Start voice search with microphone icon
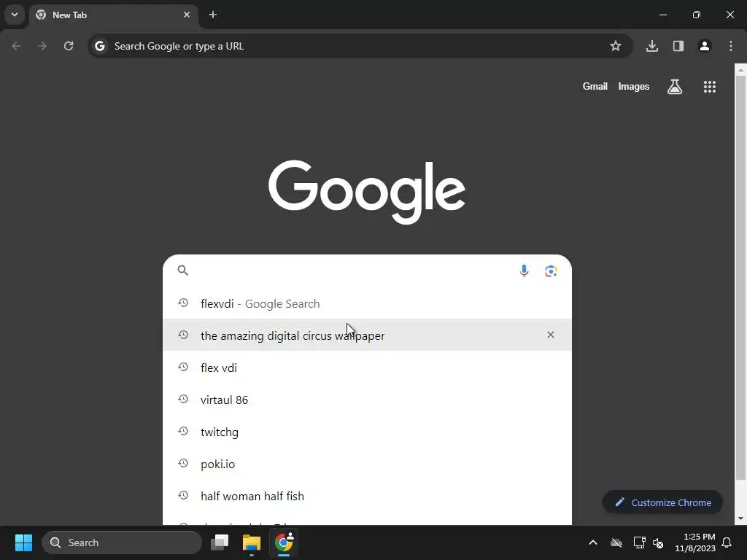Screen dimensions: 747x560 524,271
